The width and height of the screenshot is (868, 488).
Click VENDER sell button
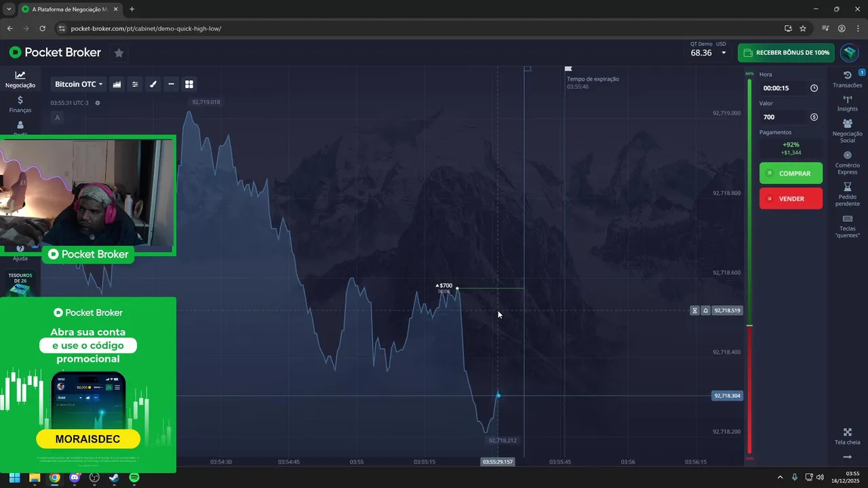pyautogui.click(x=791, y=199)
